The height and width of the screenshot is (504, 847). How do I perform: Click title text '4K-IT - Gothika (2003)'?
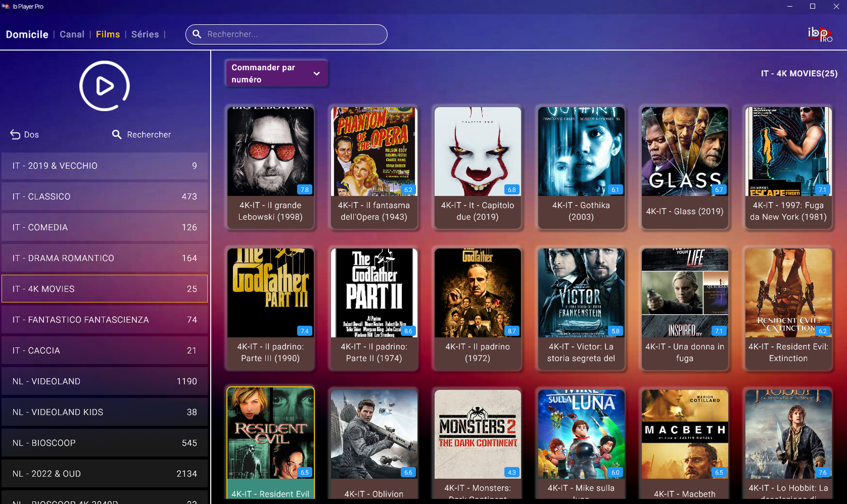click(581, 211)
